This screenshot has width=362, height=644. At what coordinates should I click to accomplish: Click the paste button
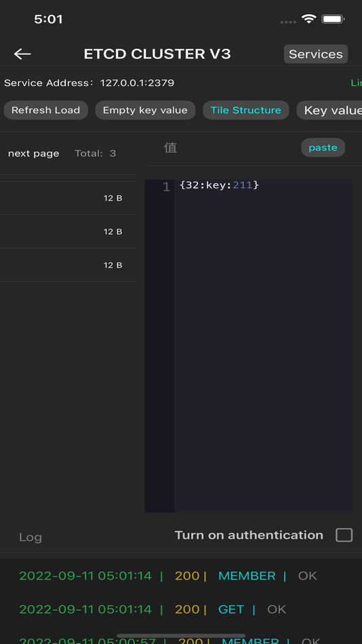(x=323, y=148)
